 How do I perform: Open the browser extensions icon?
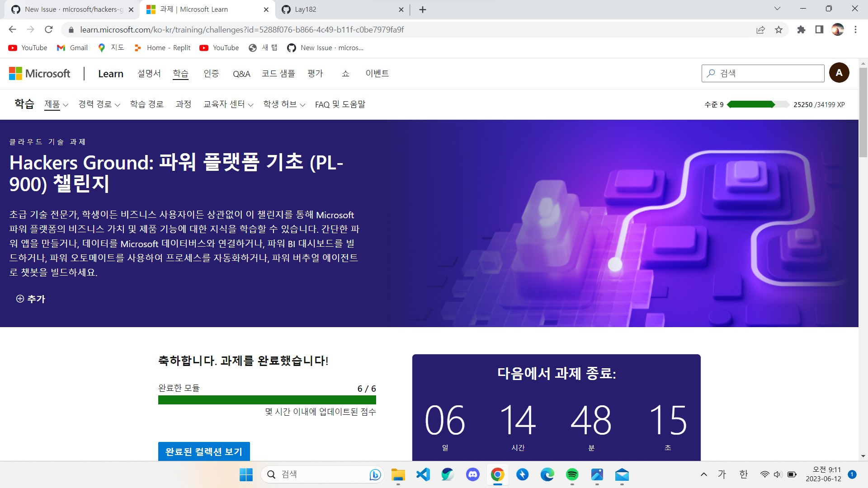coord(801,29)
